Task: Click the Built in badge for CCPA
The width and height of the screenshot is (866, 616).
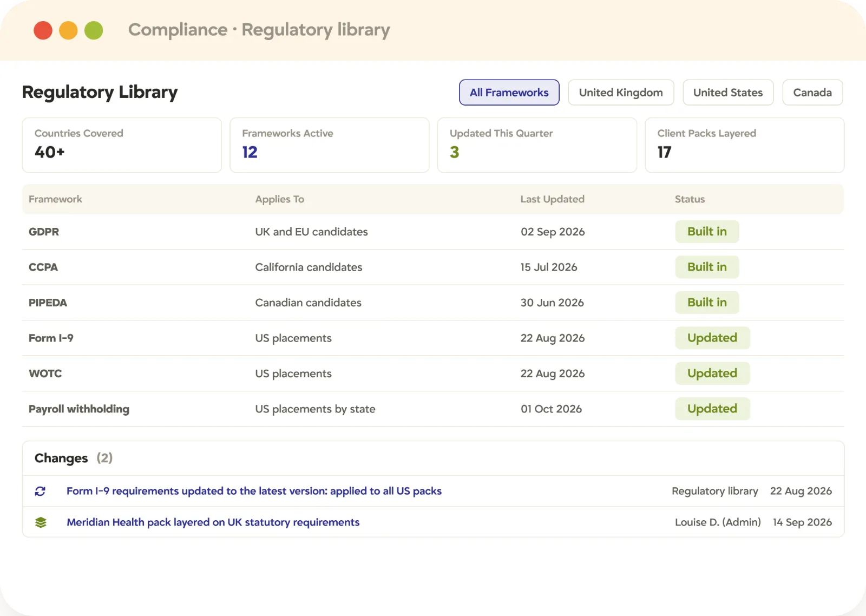Action: coord(707,267)
